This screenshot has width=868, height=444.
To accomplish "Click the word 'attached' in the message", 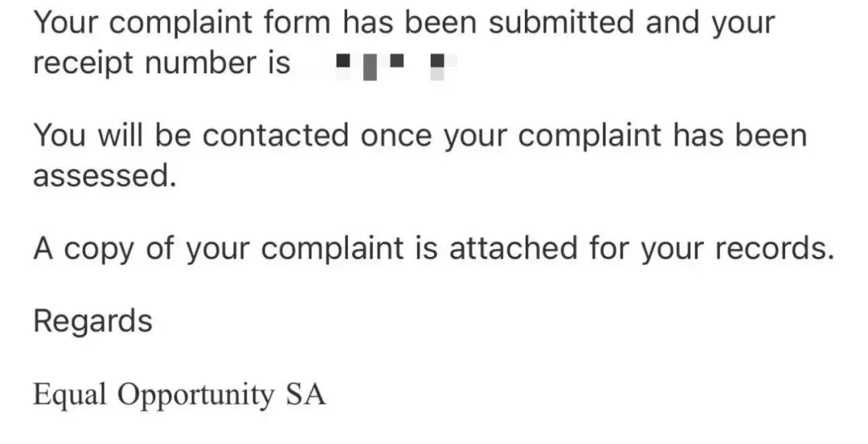I will tap(512, 249).
